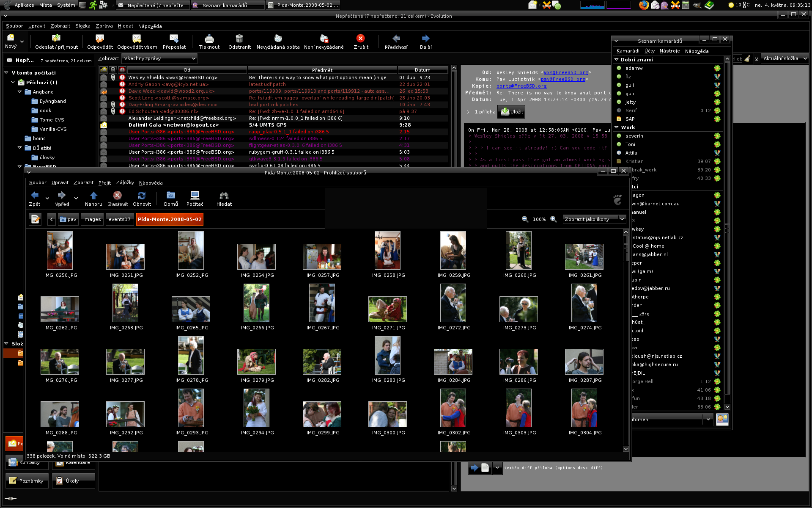Image resolution: width=812 pixels, height=508 pixels.
Task: Click the Search (Hledat) binoculars icon
Action: tap(224, 196)
